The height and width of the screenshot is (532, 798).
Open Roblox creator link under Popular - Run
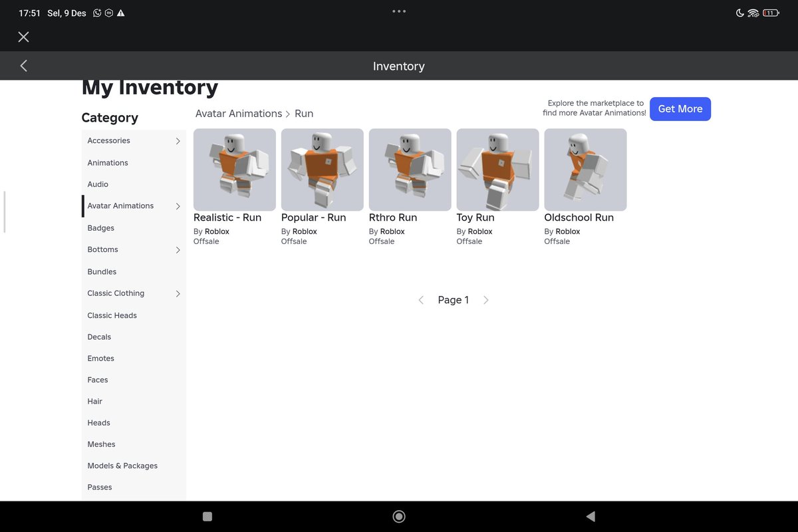coord(305,231)
